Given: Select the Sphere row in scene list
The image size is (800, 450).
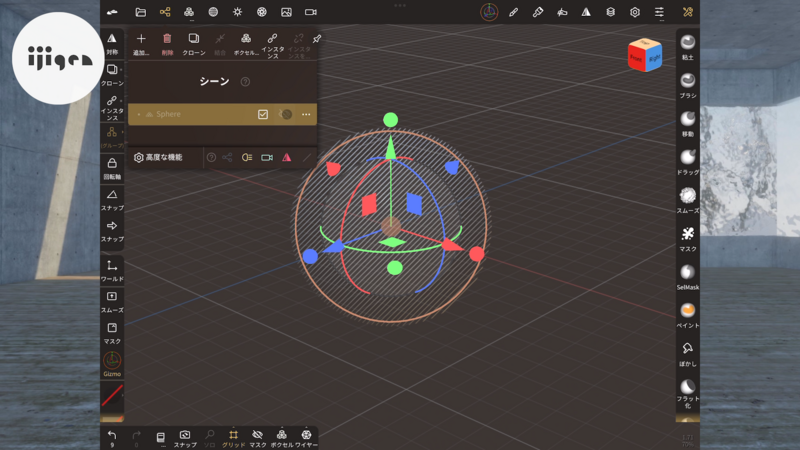Looking at the screenshot, I should click(222, 114).
